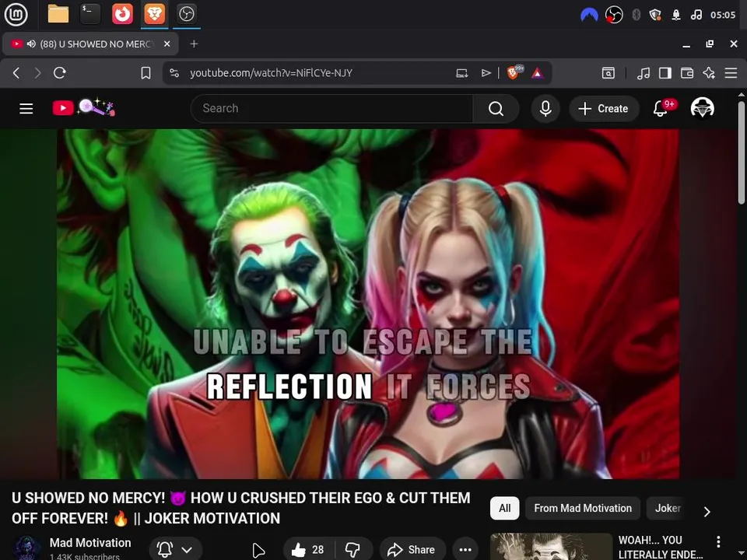The image size is (747, 560).
Task: Launch the Files folder from the panel
Action: pyautogui.click(x=58, y=14)
